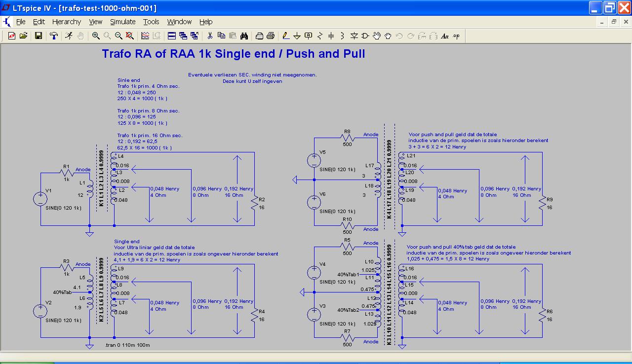Select the 40%Tab1 net label

click(x=348, y=274)
